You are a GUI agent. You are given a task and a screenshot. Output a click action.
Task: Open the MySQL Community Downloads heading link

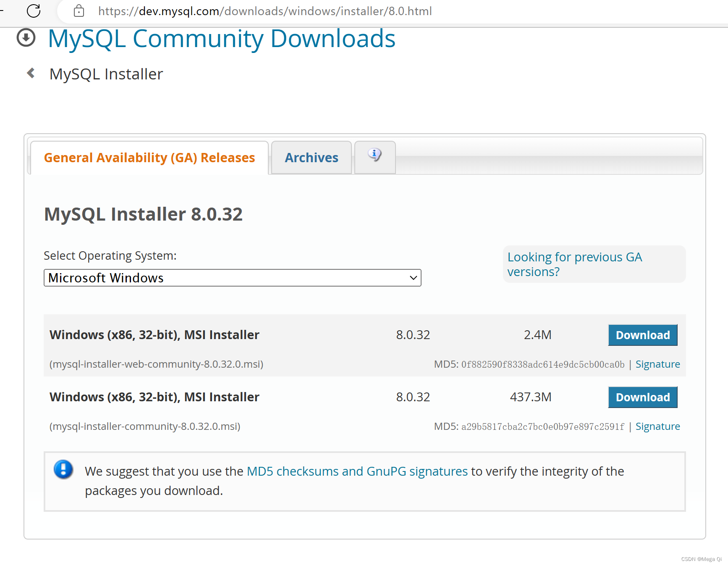point(222,38)
